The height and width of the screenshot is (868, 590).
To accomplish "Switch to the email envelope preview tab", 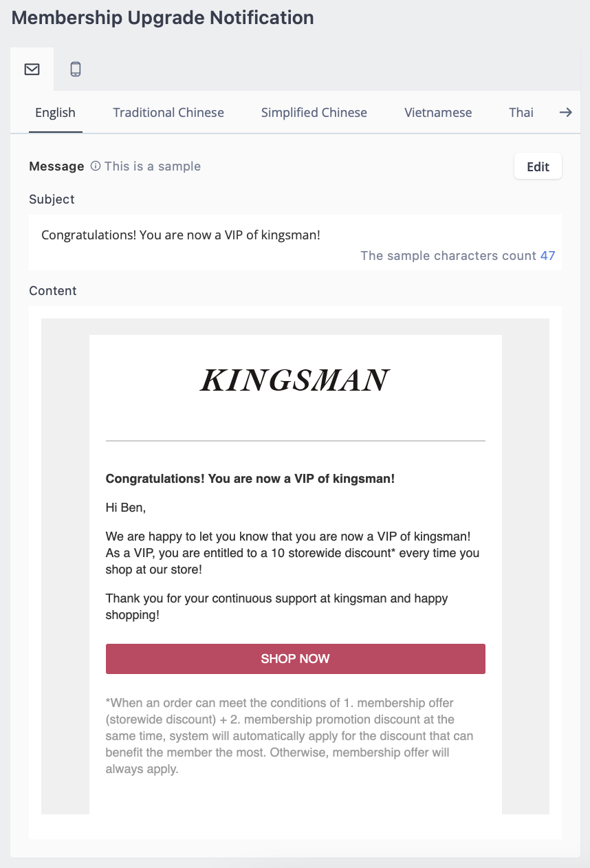I will [32, 69].
